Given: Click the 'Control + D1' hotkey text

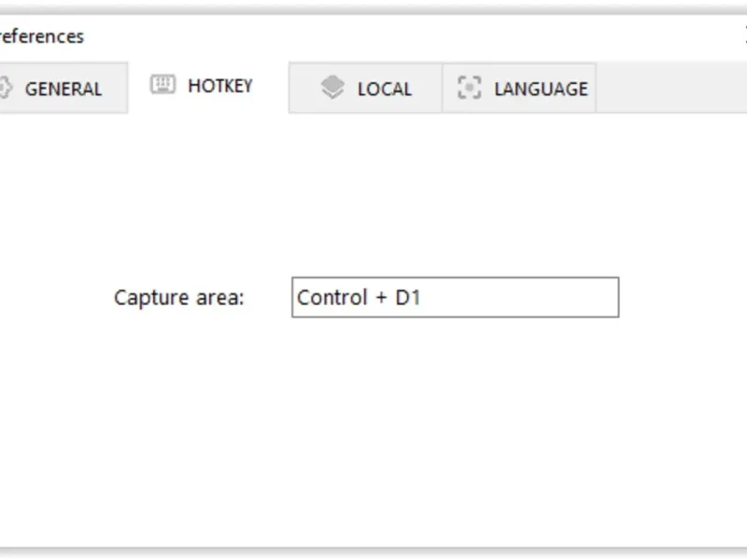Looking at the screenshot, I should click(x=359, y=298).
